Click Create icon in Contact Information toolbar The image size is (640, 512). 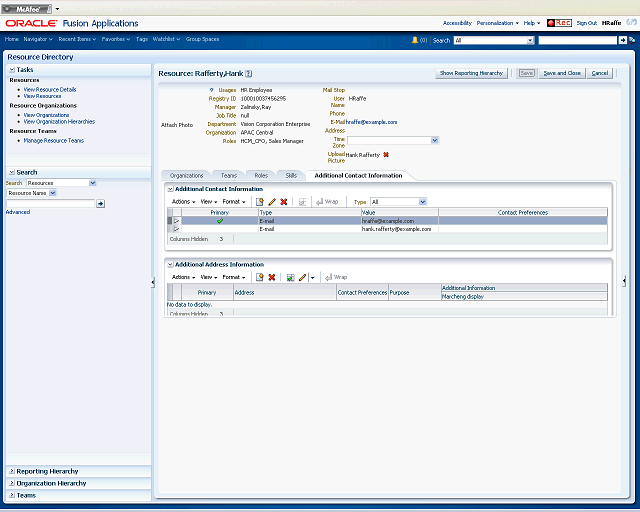pos(260,202)
